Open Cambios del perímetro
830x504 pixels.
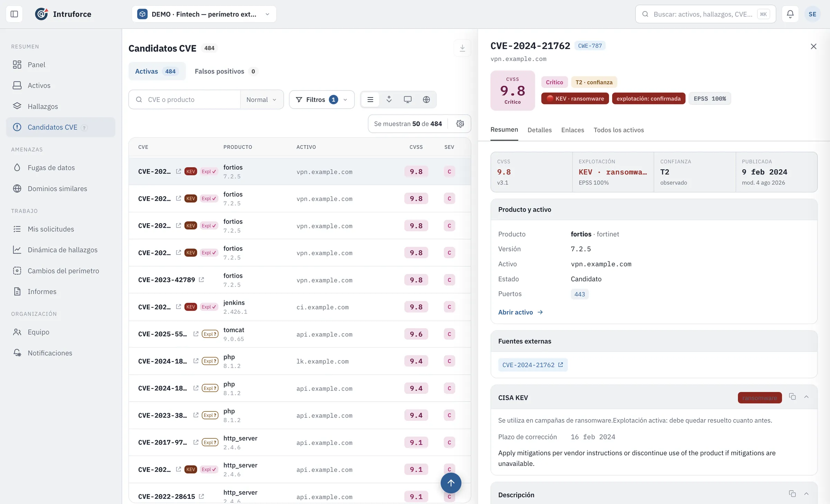pyautogui.click(x=61, y=271)
